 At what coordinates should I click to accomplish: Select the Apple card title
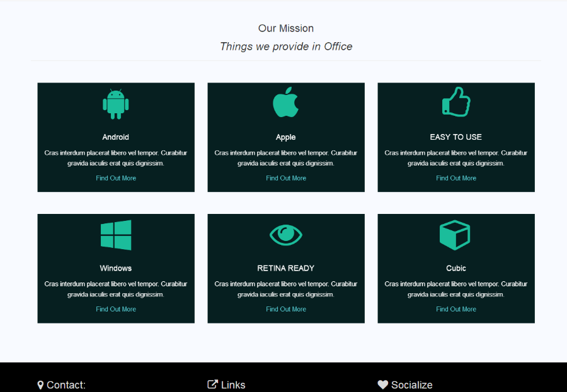coord(285,137)
